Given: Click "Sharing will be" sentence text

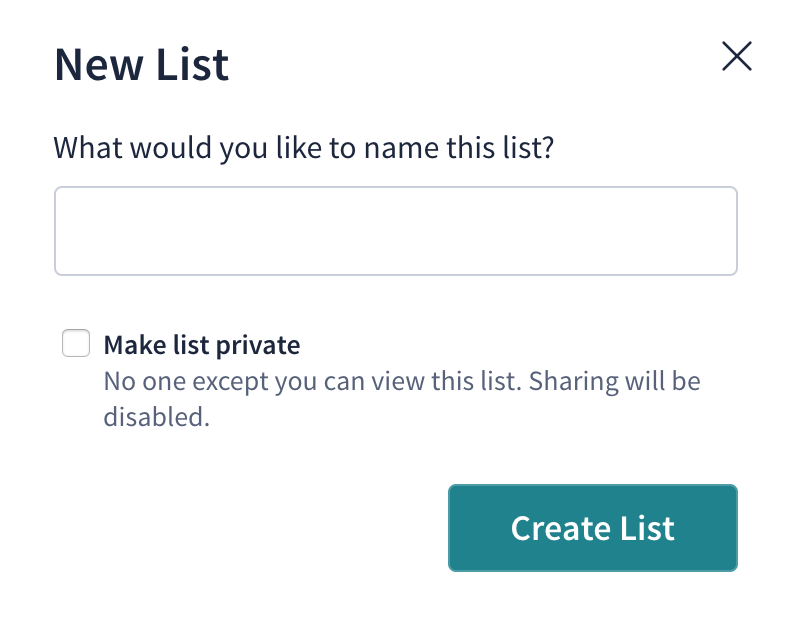Looking at the screenshot, I should click(x=615, y=381).
